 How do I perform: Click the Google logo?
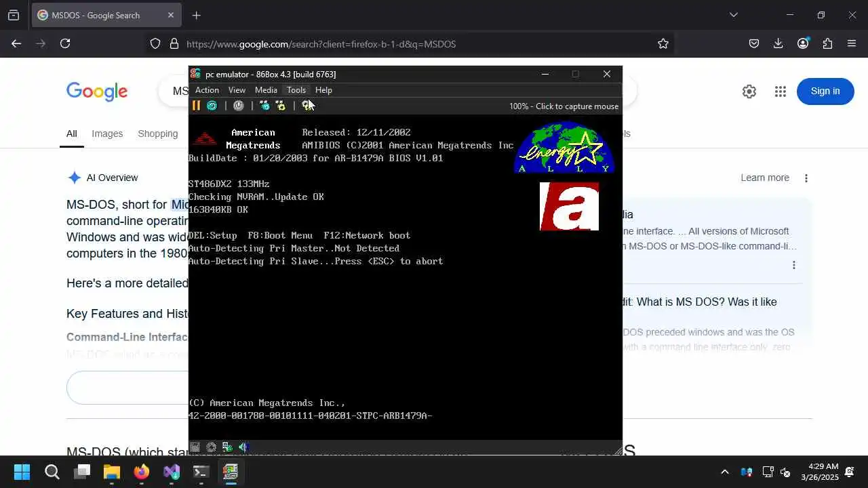pyautogui.click(x=97, y=91)
